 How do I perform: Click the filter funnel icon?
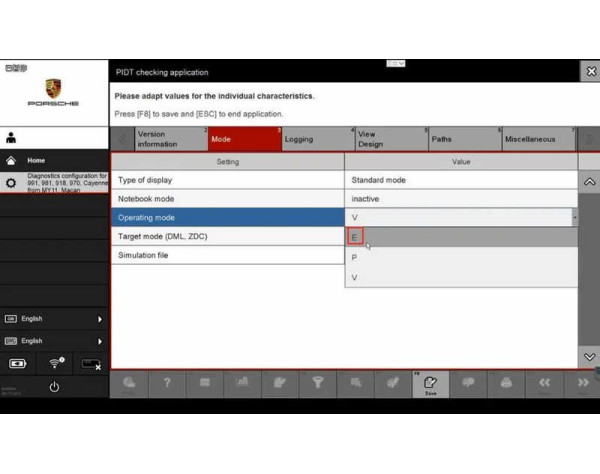(x=318, y=383)
